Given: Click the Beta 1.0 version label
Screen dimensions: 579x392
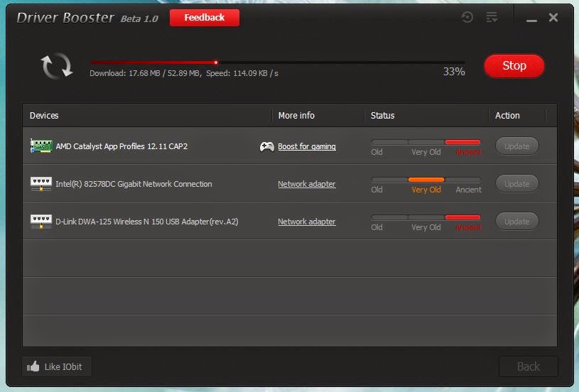Looking at the screenshot, I should pos(139,19).
